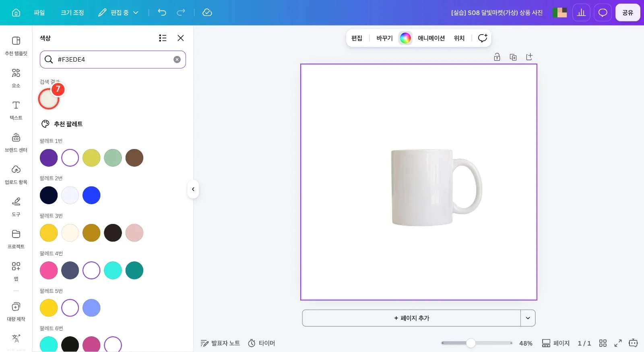Open the comments speech bubble

click(603, 12)
